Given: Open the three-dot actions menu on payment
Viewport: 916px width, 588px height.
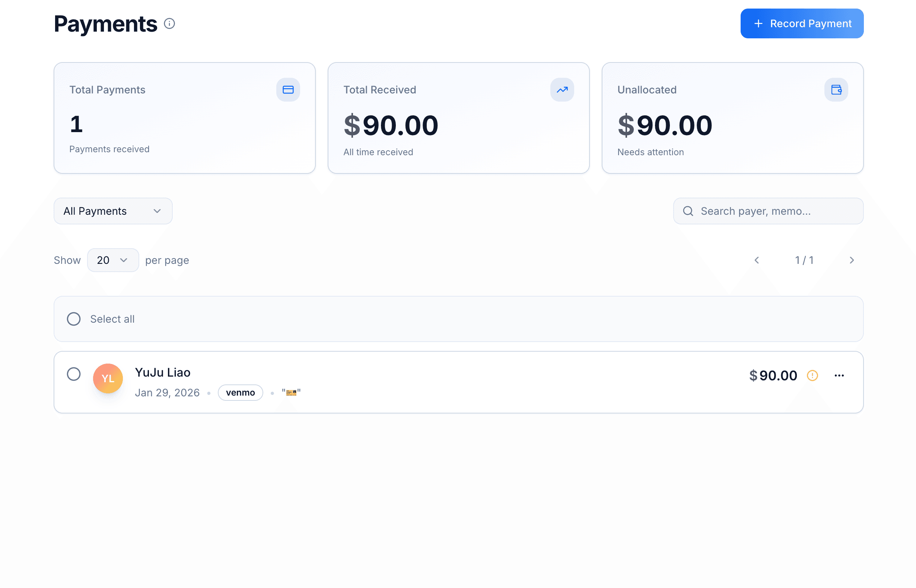Looking at the screenshot, I should pos(839,376).
